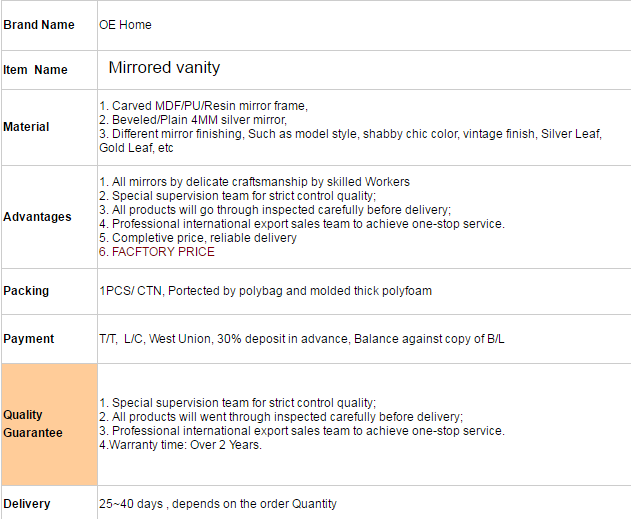Click the Payment row label

(x=29, y=339)
